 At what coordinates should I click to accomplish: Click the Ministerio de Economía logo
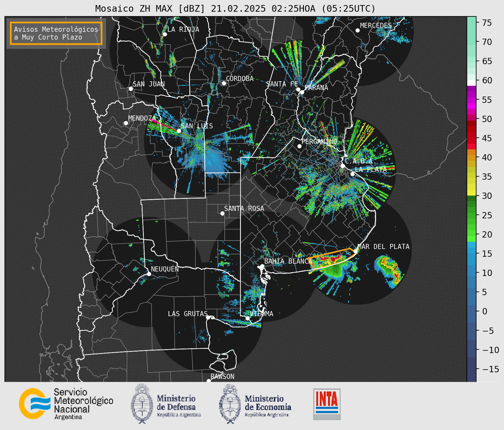[x=255, y=404]
